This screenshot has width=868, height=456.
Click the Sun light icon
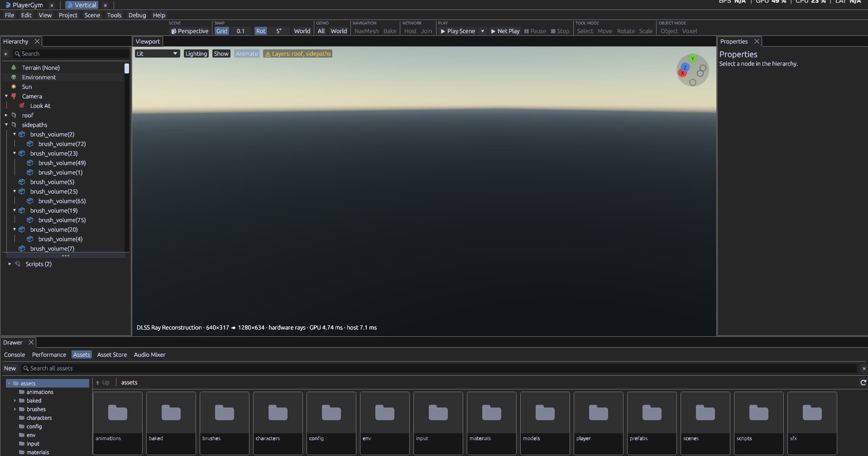[14, 87]
